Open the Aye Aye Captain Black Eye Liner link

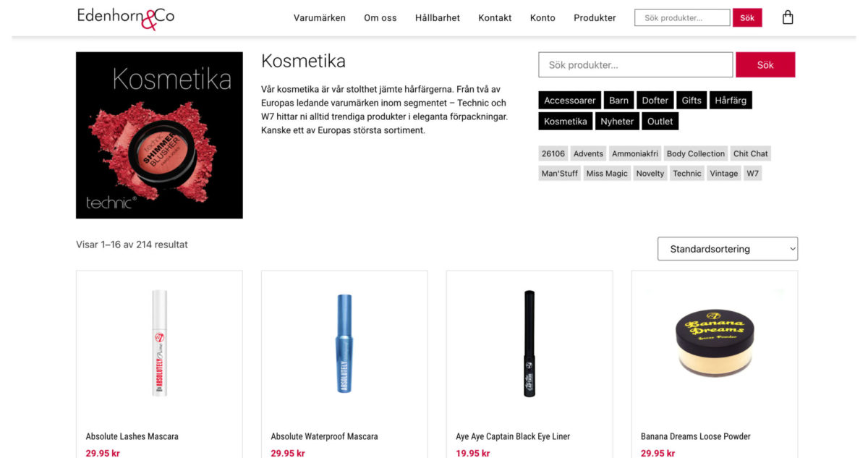[x=513, y=436]
